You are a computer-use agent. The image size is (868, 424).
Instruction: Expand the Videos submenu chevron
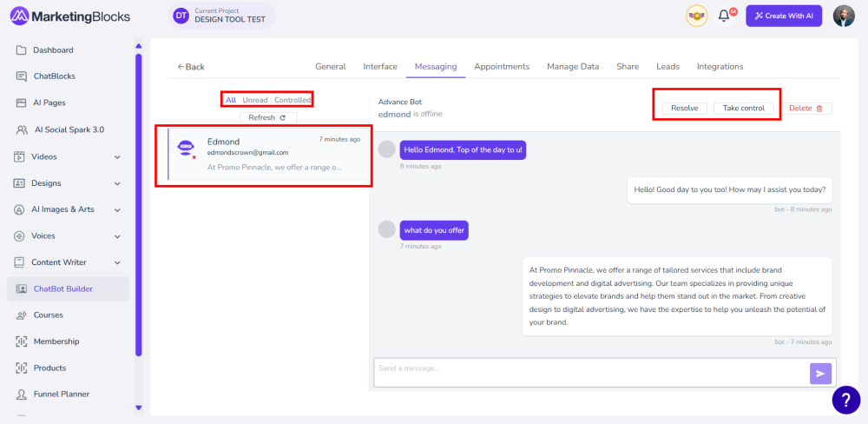pyautogui.click(x=117, y=157)
